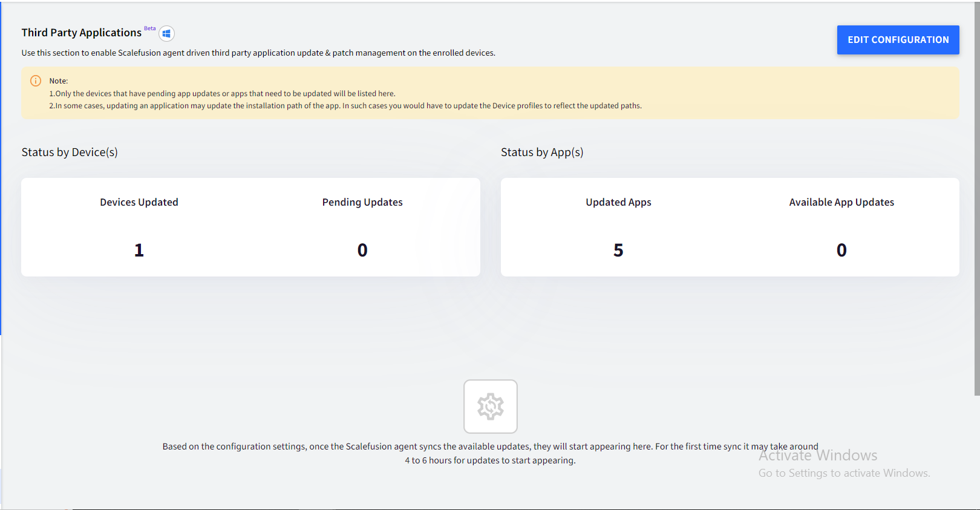The height and width of the screenshot is (510, 980).
Task: Click the Activate Windows watermark text
Action: click(818, 456)
